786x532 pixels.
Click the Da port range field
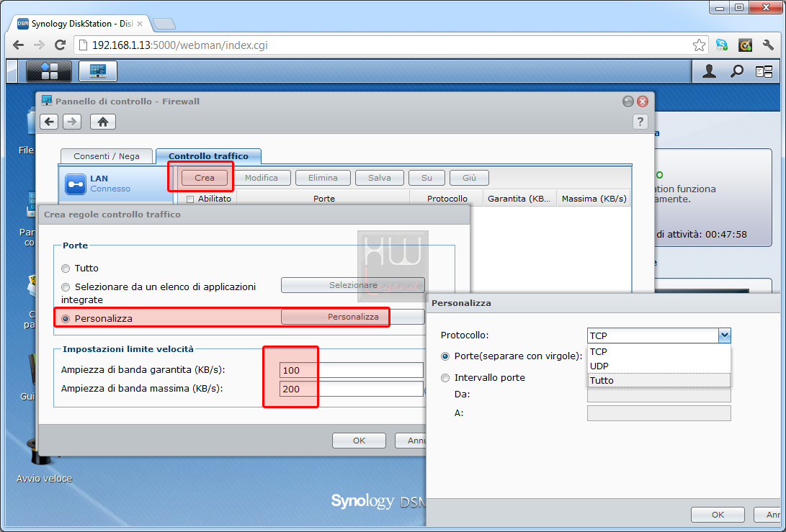[658, 395]
